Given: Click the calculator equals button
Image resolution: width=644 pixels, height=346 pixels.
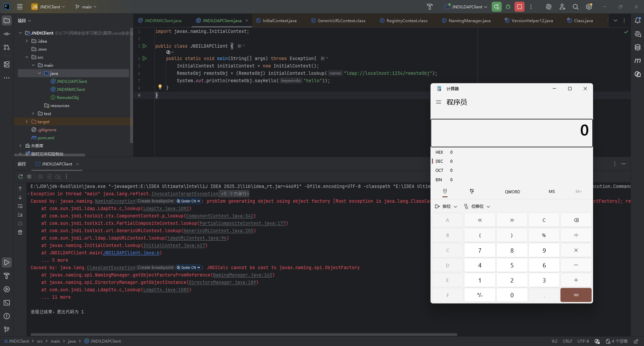Looking at the screenshot, I should (x=576, y=295).
